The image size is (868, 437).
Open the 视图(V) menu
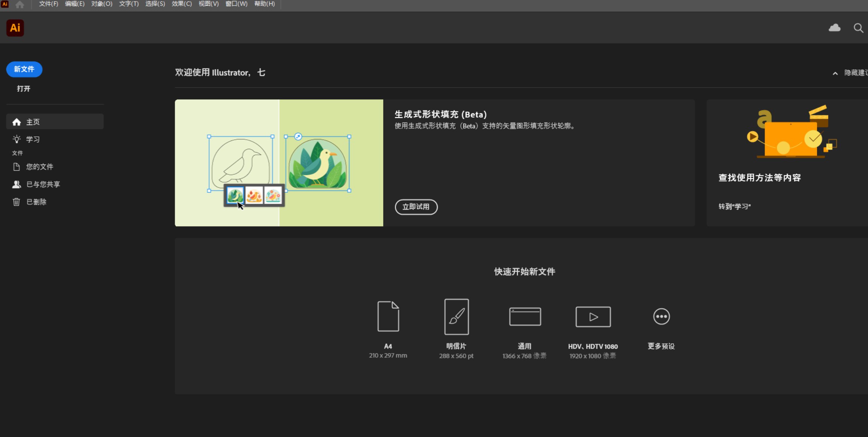click(x=208, y=4)
